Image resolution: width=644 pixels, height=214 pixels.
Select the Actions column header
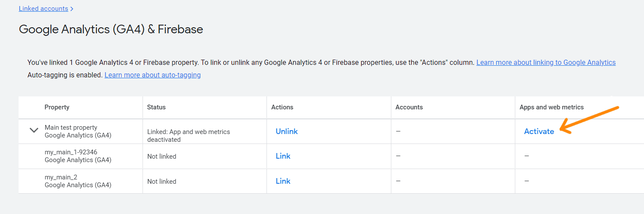282,107
